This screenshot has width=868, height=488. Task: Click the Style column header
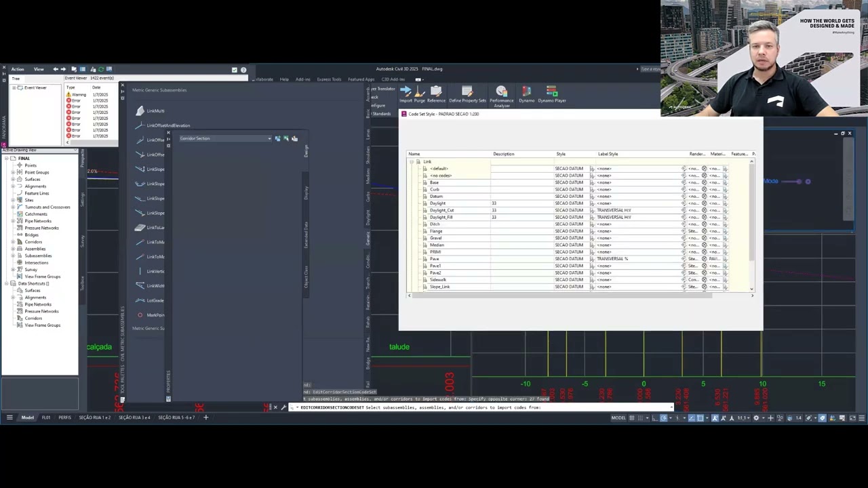pos(561,154)
